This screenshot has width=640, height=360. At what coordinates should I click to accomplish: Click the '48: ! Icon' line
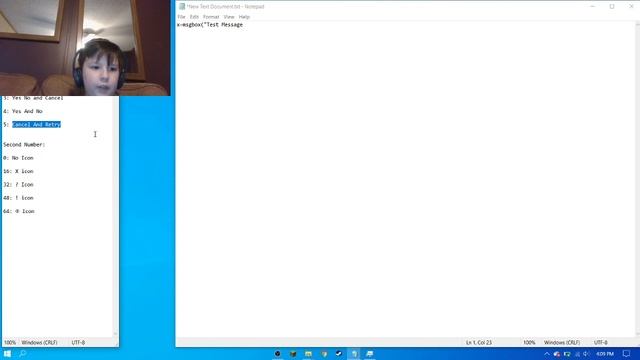tap(18, 198)
